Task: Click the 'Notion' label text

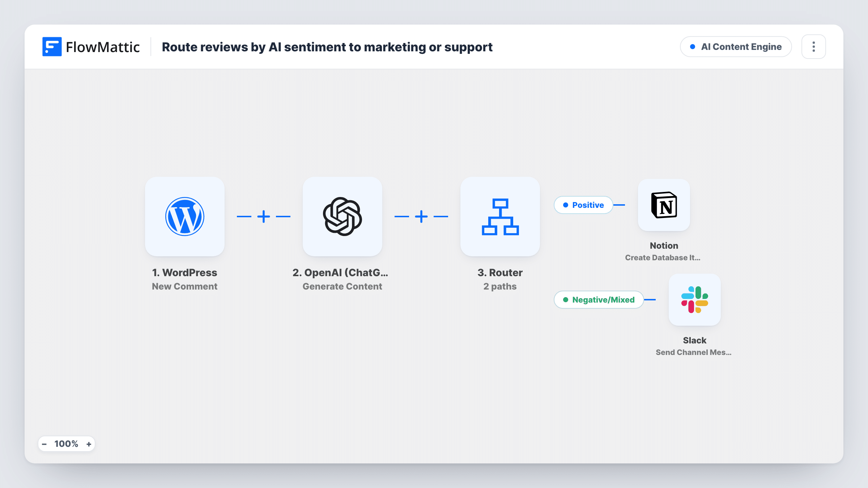Action: pos(664,245)
